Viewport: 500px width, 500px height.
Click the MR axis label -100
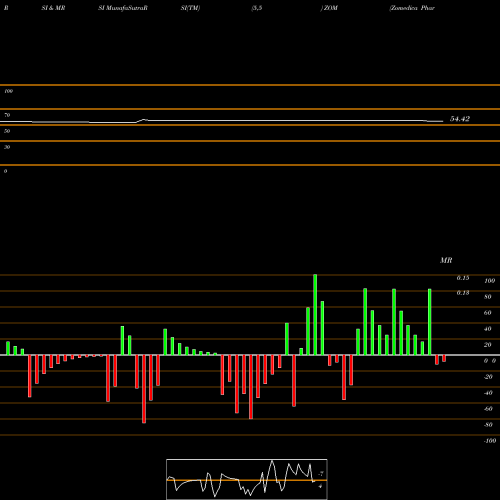(490, 441)
